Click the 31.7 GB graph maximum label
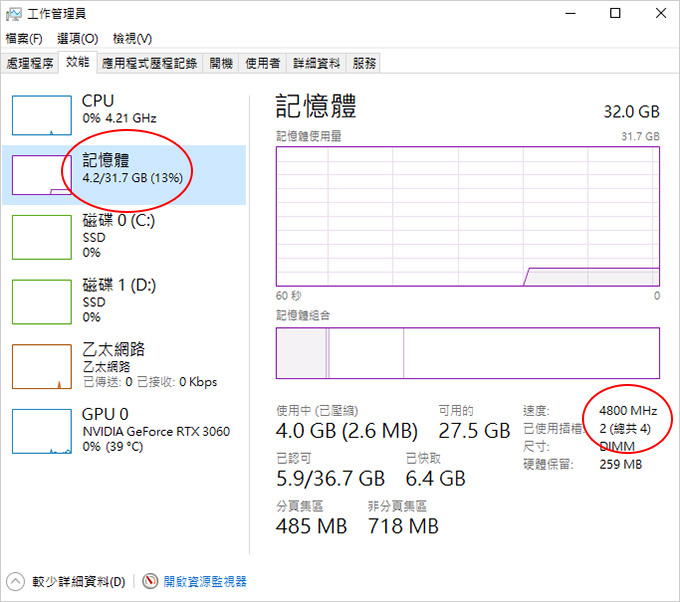Viewport: 680px width, 602px height. click(640, 137)
